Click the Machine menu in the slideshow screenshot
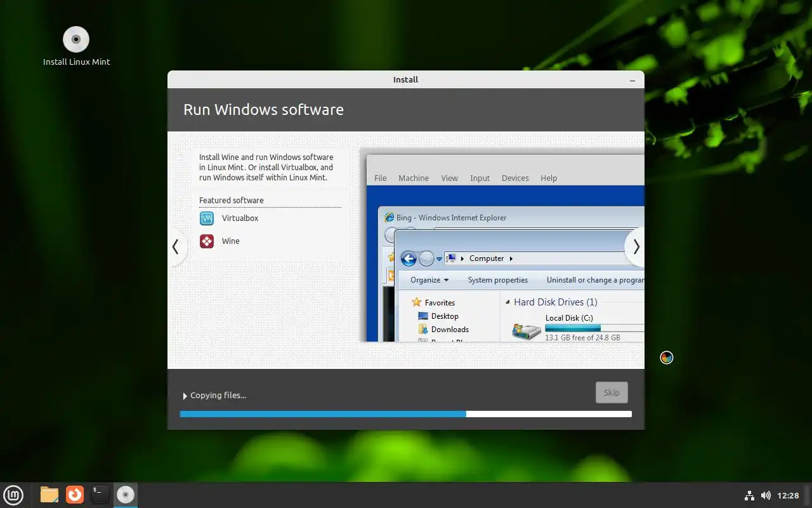This screenshot has height=508, width=812. [x=414, y=178]
